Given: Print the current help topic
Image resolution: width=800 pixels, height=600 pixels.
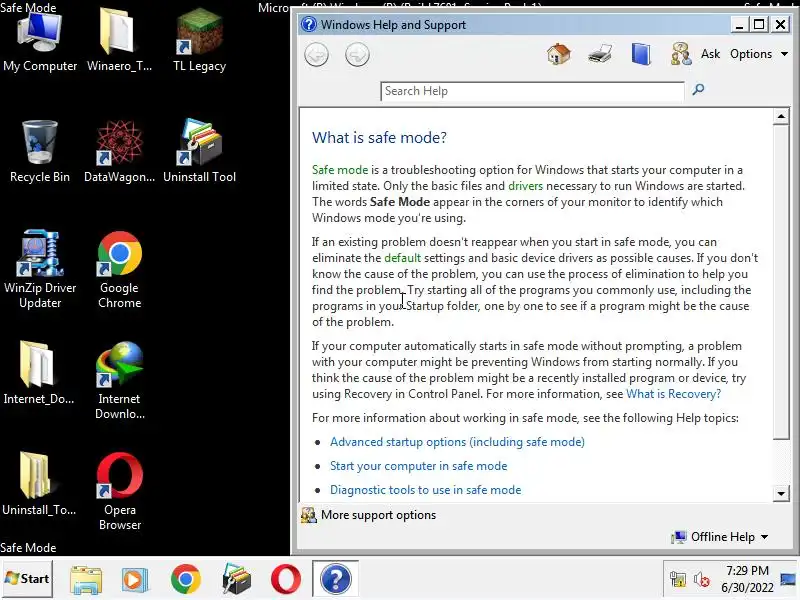Looking at the screenshot, I should coord(599,54).
